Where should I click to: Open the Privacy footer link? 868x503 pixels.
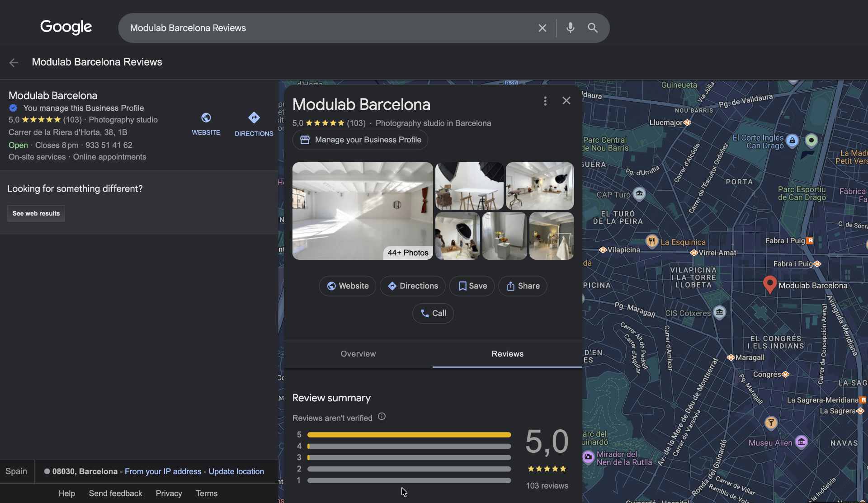click(x=169, y=494)
